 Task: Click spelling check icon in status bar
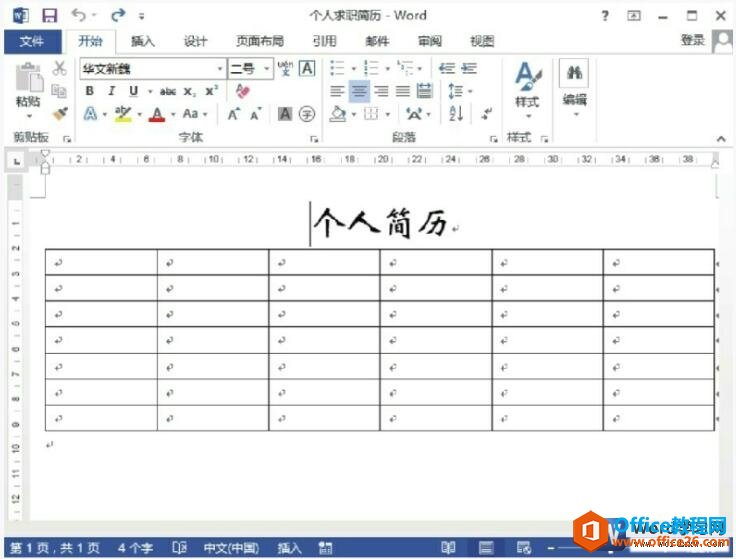click(x=179, y=548)
